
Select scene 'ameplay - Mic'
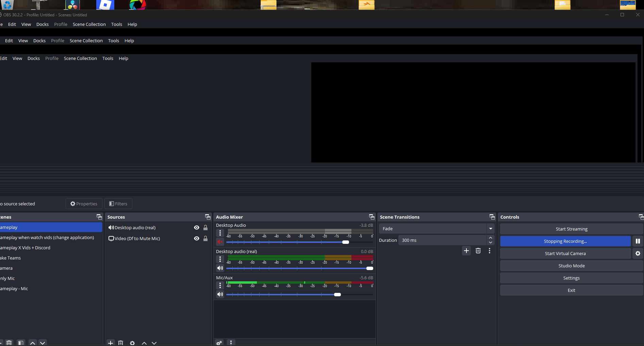click(51, 288)
